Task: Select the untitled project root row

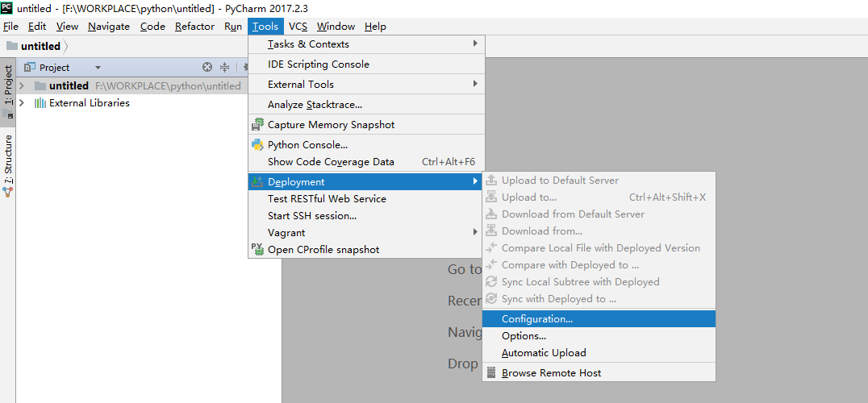Action: point(131,85)
